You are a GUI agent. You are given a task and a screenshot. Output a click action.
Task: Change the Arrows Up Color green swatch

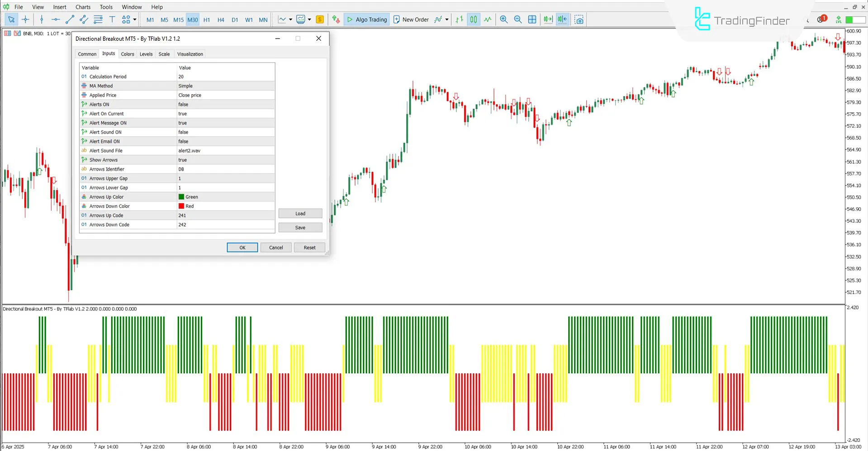pyautogui.click(x=182, y=197)
